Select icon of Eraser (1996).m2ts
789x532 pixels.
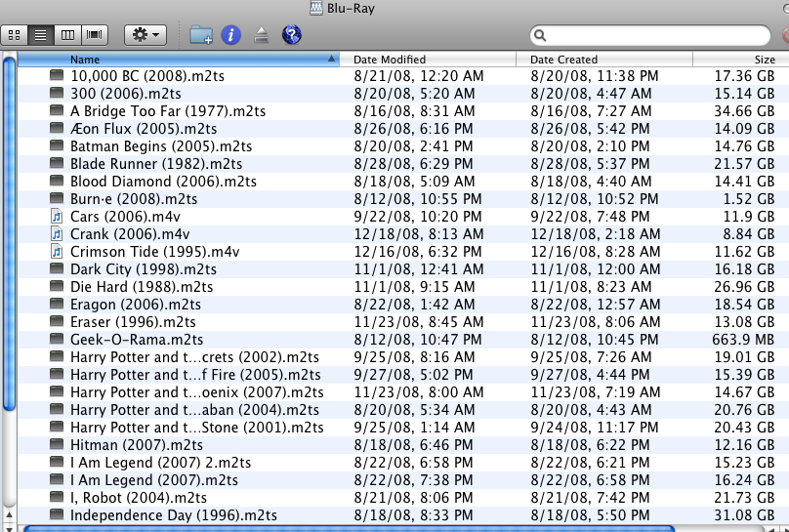click(x=57, y=322)
